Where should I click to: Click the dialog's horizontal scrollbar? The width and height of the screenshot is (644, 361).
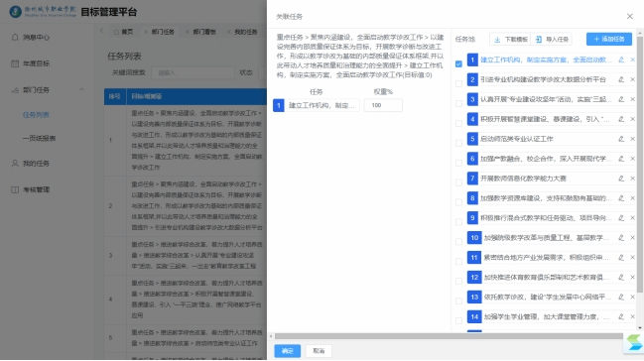(x=449, y=336)
